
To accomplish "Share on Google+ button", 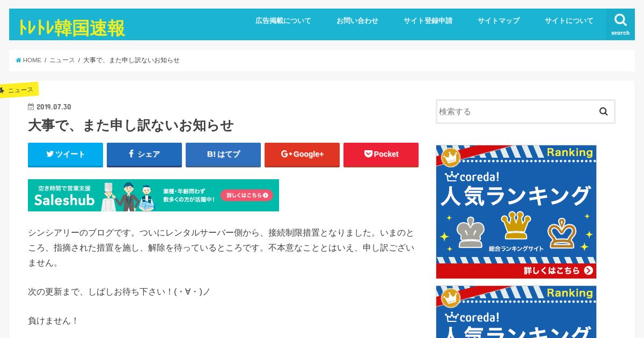I will [x=302, y=155].
